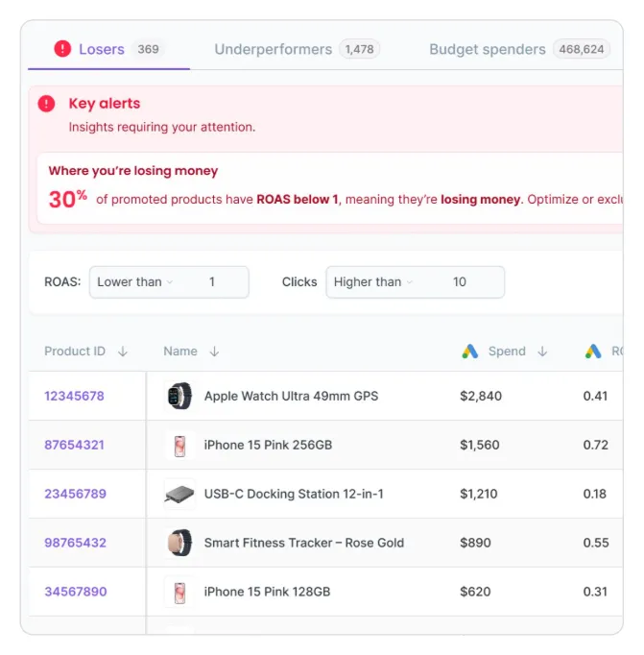Select 'Smart Fitness Tracker – Rose Gold' name

pyautogui.click(x=304, y=543)
